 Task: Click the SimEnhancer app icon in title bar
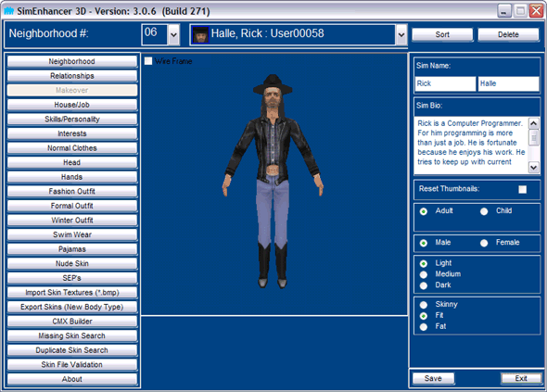(8, 11)
